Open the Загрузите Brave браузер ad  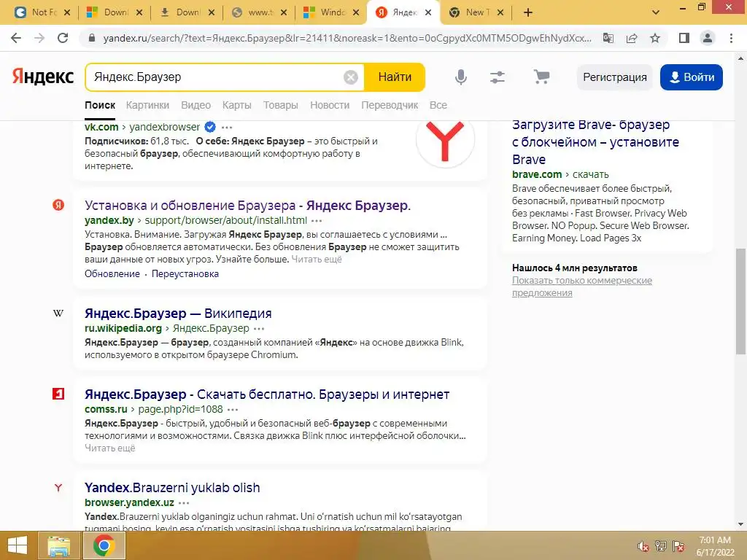coord(595,142)
